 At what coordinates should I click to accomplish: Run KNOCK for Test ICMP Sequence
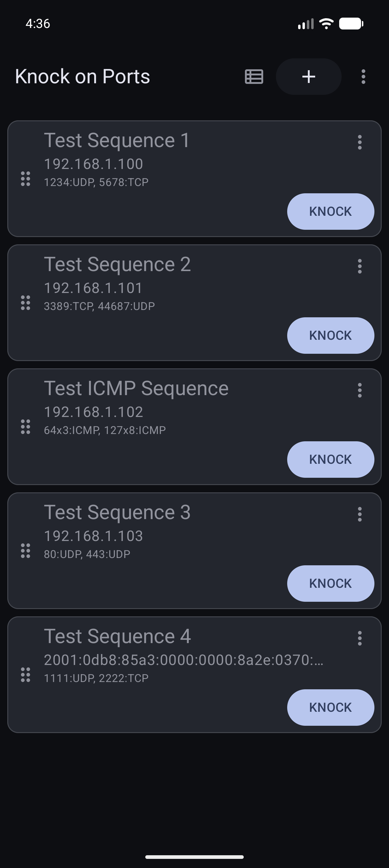click(x=330, y=460)
